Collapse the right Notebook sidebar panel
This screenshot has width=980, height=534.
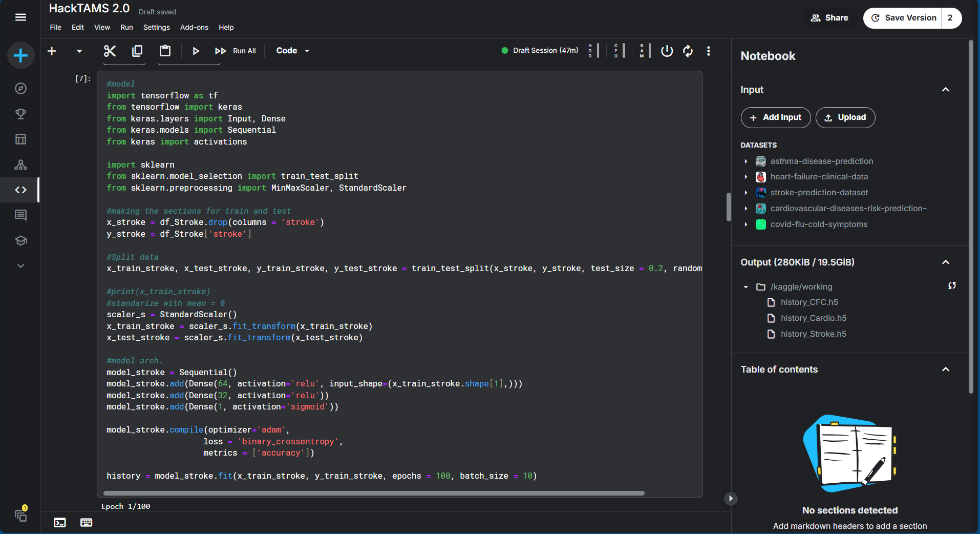click(x=731, y=498)
